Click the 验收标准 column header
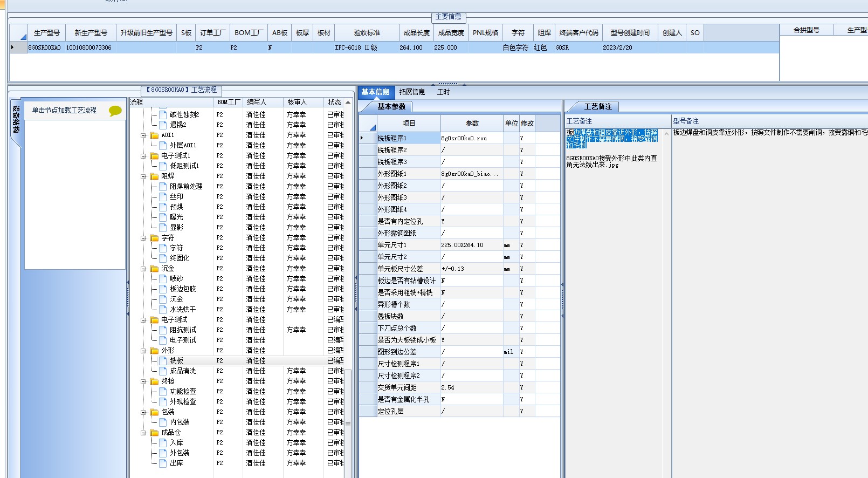 [x=367, y=32]
